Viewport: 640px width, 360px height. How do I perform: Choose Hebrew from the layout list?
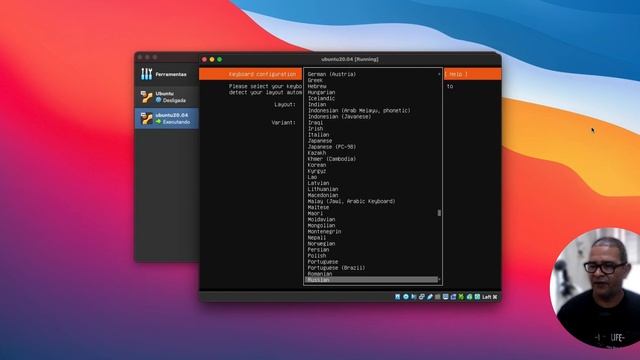pos(317,87)
